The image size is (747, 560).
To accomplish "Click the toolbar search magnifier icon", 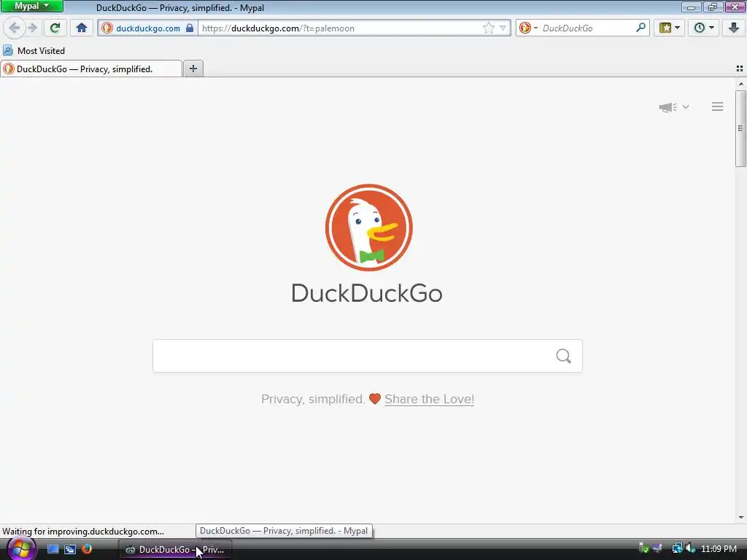I will coord(640,28).
